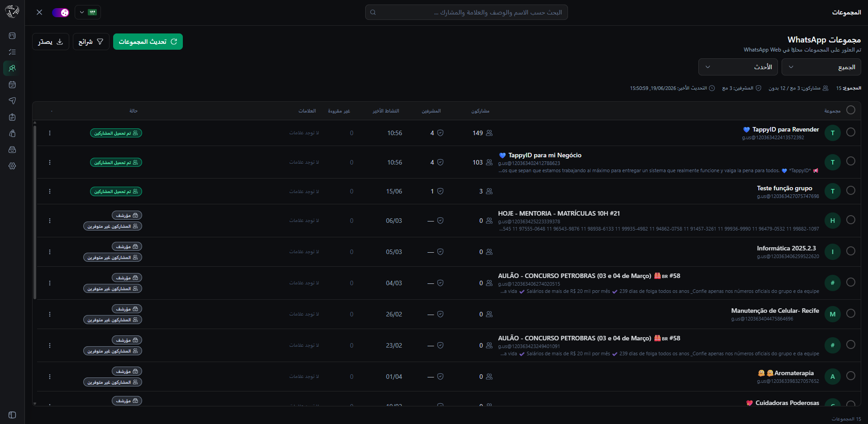Toggle the sidebar panel collapse icon
868x424 pixels.
click(x=12, y=415)
